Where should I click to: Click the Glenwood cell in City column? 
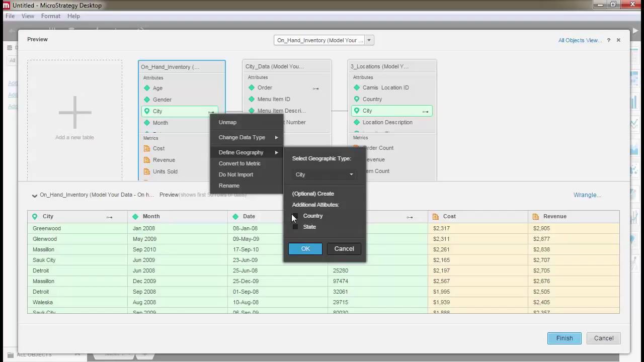77,239
